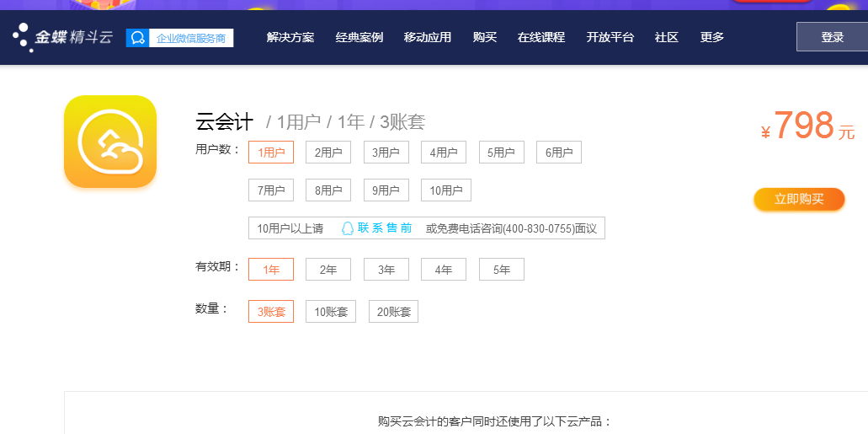This screenshot has width=868, height=434.
Task: Click the 企业微信服务商 chat bubble icon
Action: 138,38
